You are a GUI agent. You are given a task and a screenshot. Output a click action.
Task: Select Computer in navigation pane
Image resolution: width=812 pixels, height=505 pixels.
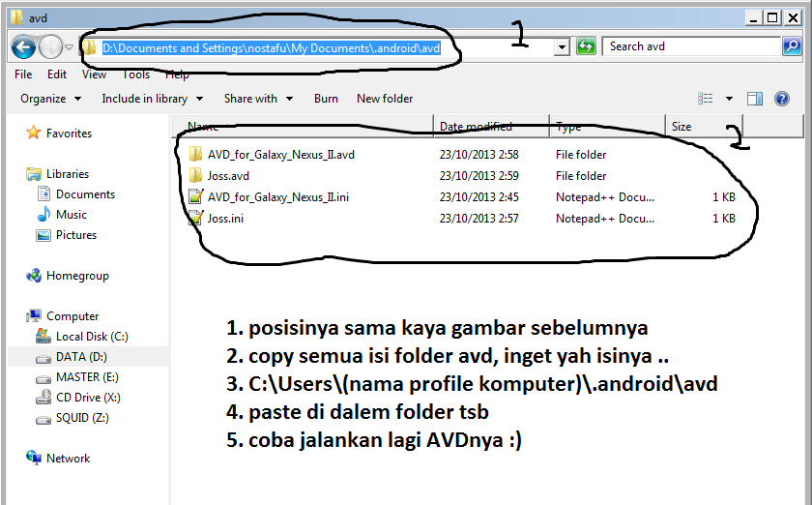click(x=72, y=316)
